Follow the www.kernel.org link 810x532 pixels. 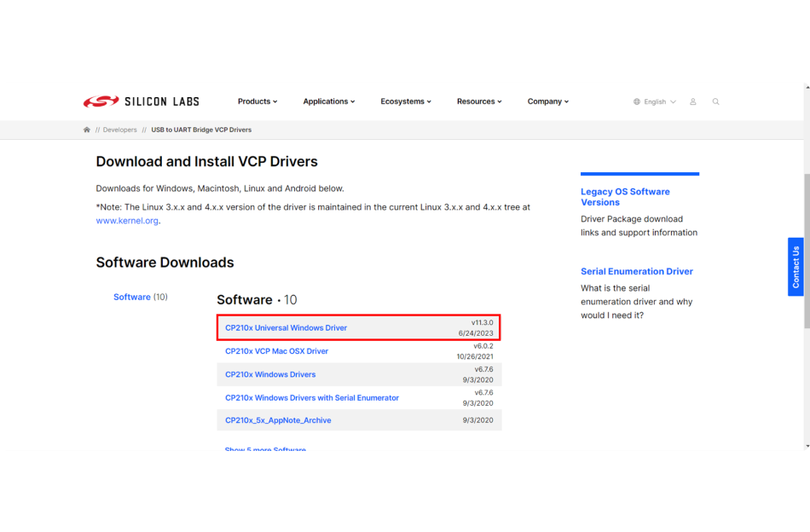tap(127, 221)
